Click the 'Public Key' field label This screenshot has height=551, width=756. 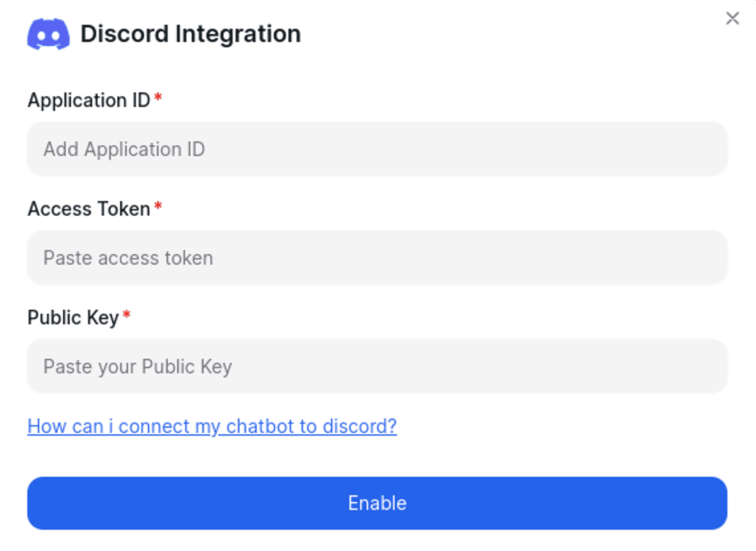[73, 317]
